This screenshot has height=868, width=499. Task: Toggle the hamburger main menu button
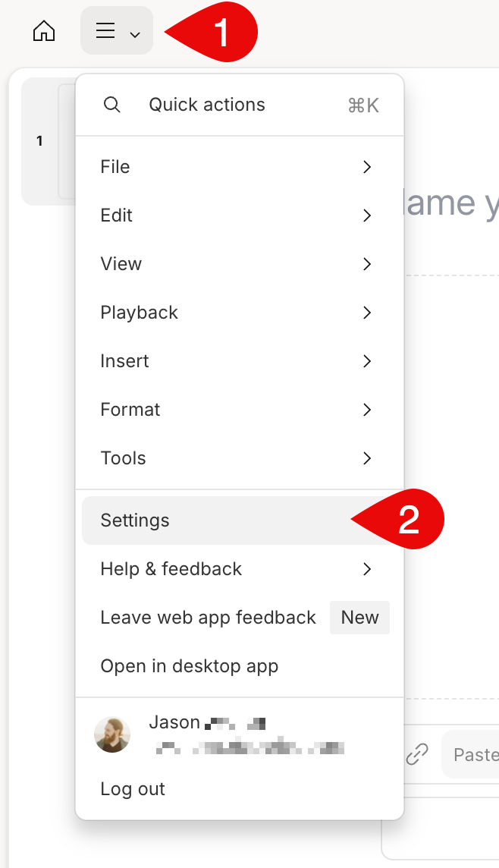coord(117,30)
